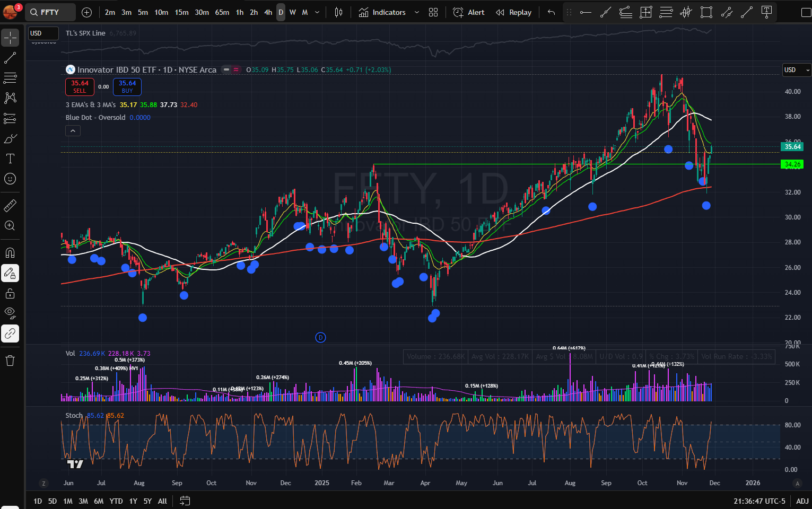Open the Indicators dialog
812x509 pixels.
click(382, 12)
